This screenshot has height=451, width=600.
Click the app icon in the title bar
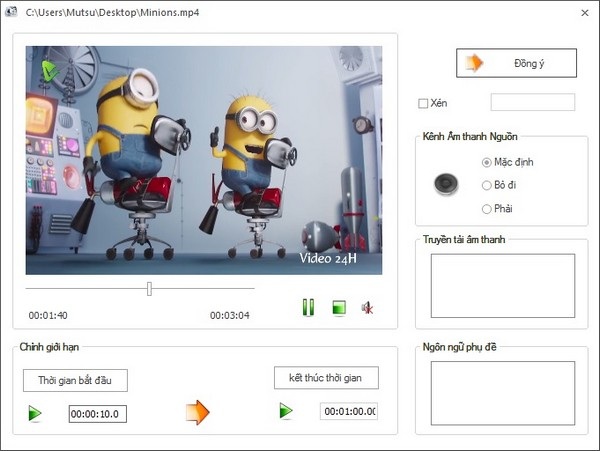[11, 12]
